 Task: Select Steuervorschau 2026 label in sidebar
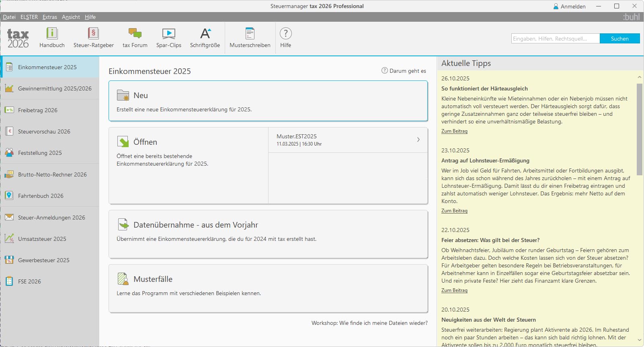tap(44, 131)
